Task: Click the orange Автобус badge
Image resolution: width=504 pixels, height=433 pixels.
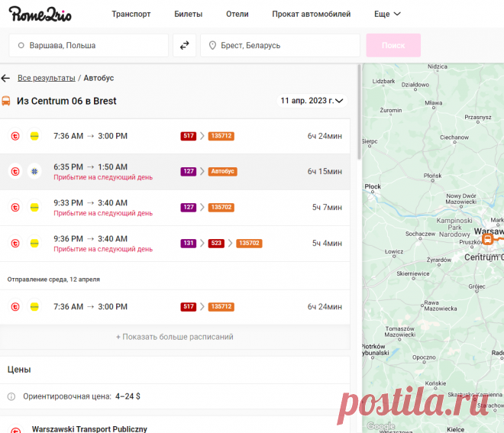Action: [x=222, y=172]
